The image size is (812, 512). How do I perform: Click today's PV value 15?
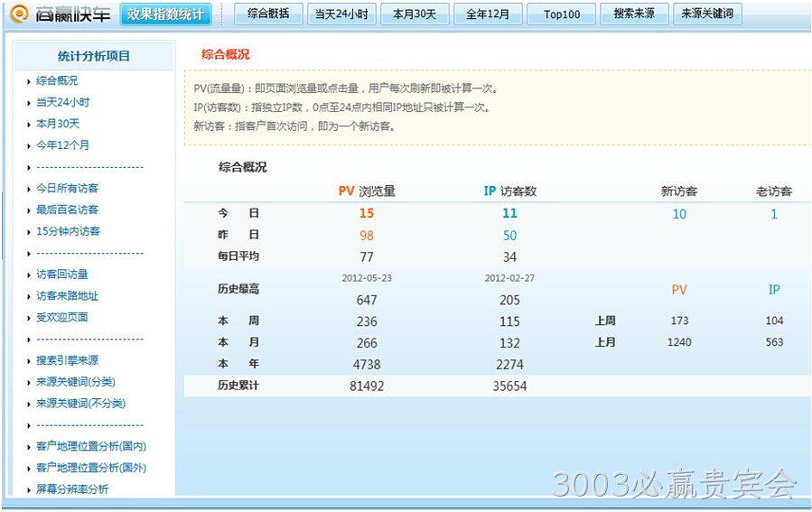pos(367,213)
